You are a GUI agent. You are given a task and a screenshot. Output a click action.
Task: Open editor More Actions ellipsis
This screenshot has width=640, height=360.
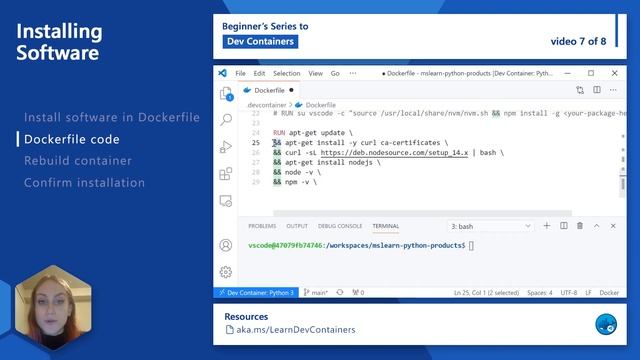point(613,90)
